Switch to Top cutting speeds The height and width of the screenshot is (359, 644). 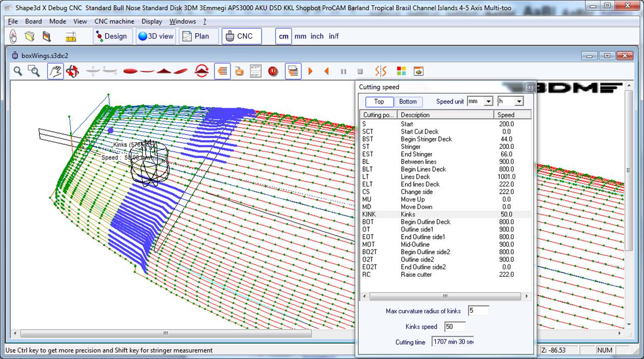[379, 102]
